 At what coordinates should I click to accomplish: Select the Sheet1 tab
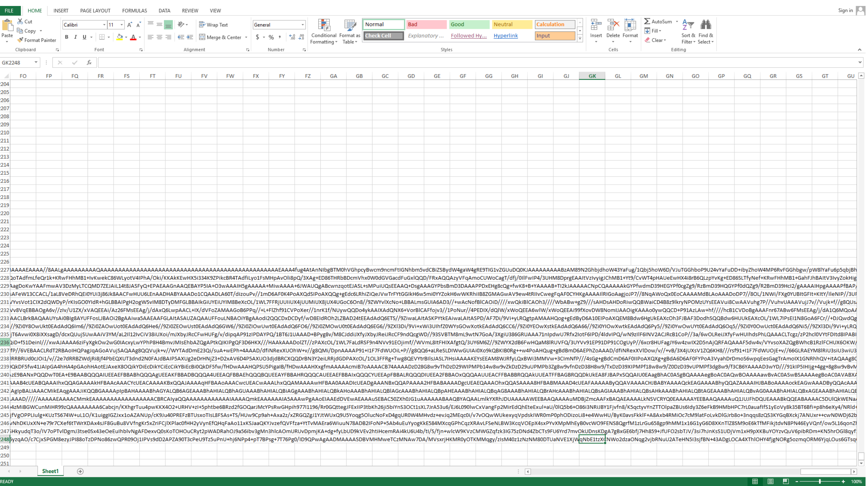(50, 471)
